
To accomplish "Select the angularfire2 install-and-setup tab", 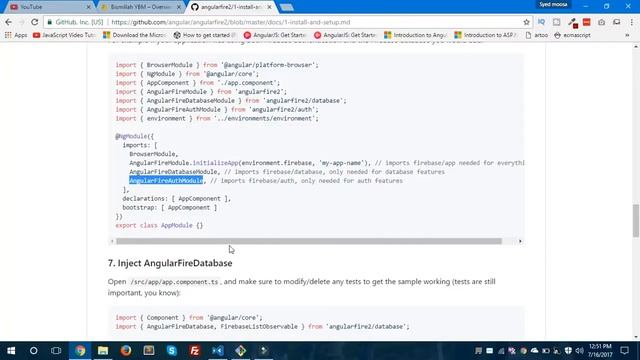I will pos(231,7).
